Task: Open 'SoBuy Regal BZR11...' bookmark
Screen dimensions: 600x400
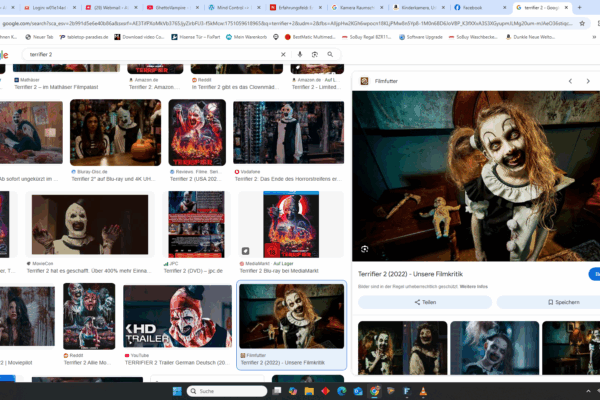Action: point(366,37)
